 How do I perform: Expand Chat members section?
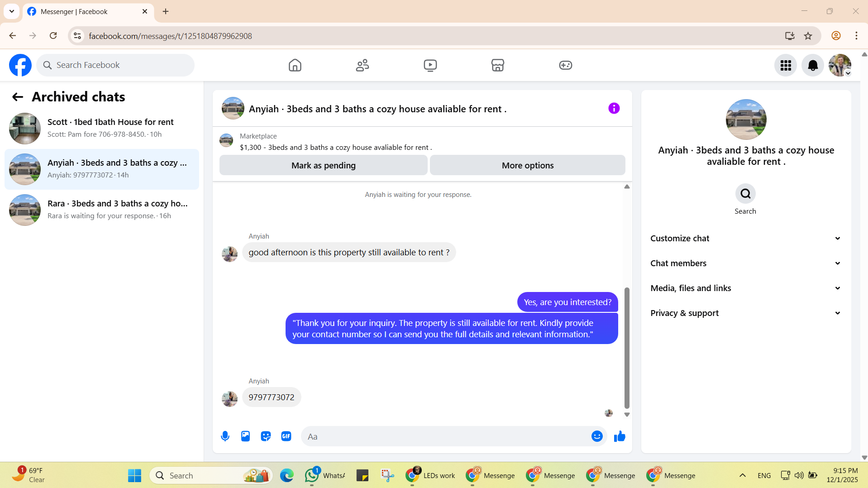pyautogui.click(x=745, y=263)
